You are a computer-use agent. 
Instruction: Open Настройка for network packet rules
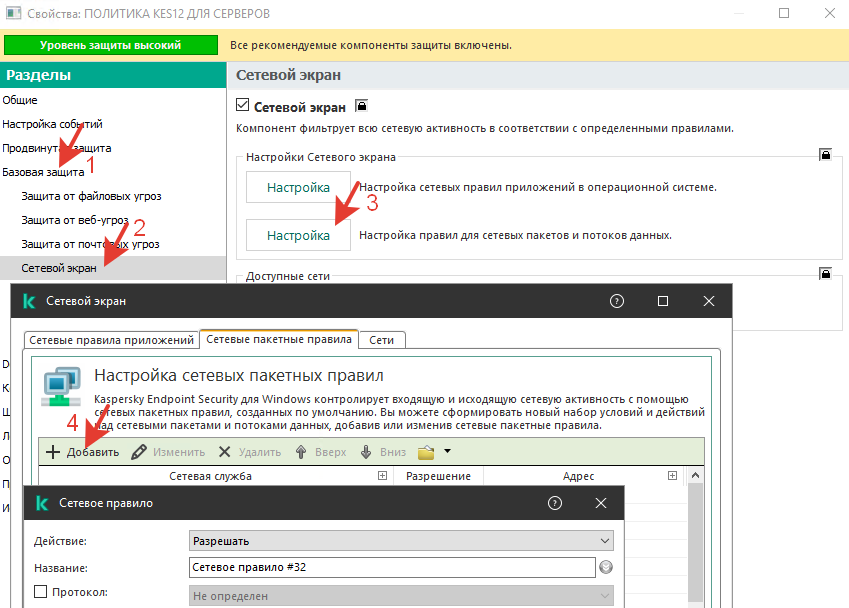[x=298, y=235]
